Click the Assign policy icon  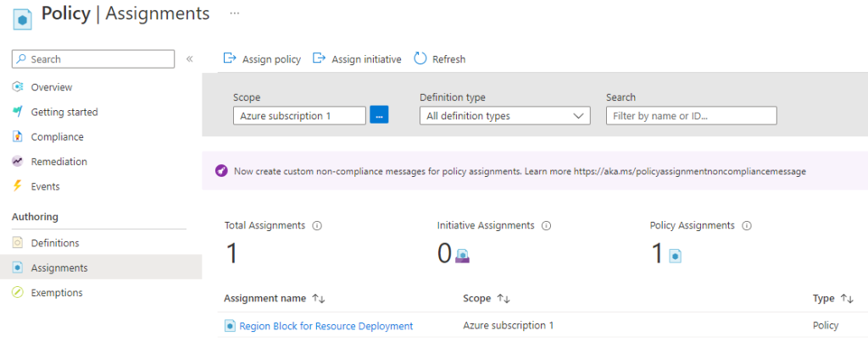coord(229,58)
